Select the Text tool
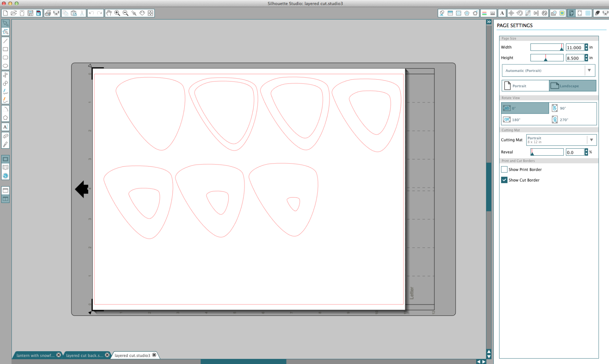 point(5,127)
